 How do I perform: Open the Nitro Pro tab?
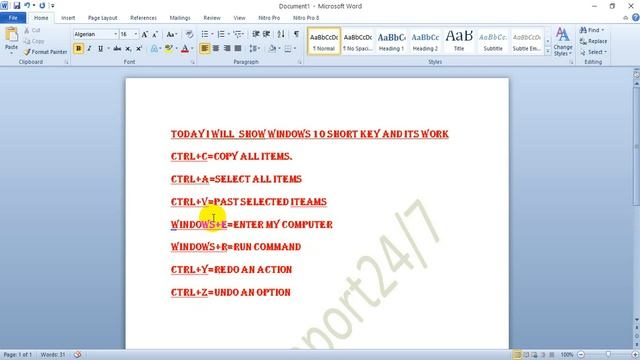(269, 18)
